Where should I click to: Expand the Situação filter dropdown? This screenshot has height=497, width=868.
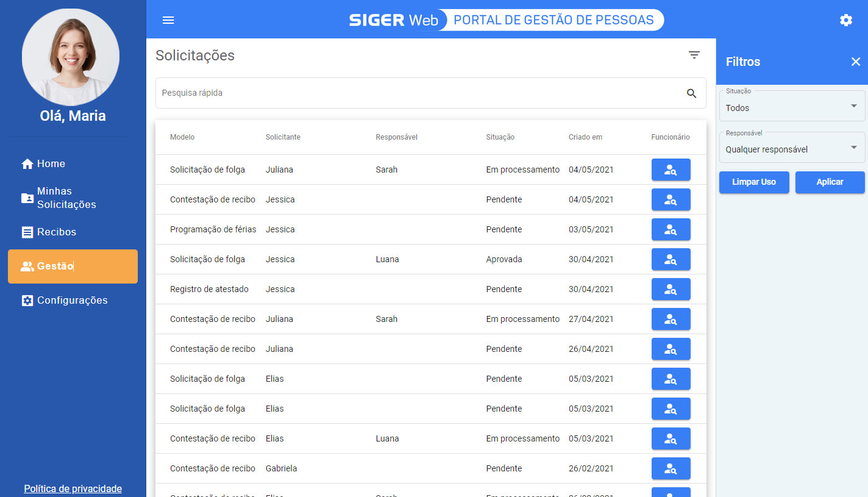(792, 106)
